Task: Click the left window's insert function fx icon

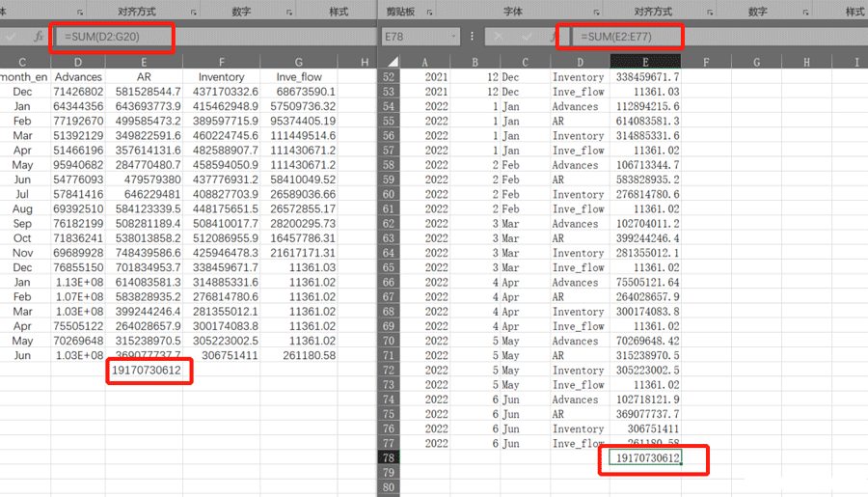Action: click(x=39, y=37)
